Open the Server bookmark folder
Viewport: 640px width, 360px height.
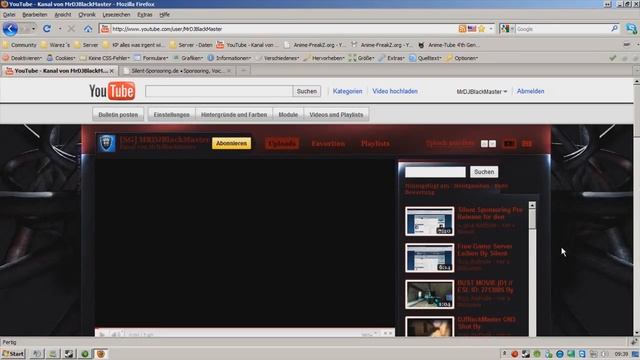(86, 45)
